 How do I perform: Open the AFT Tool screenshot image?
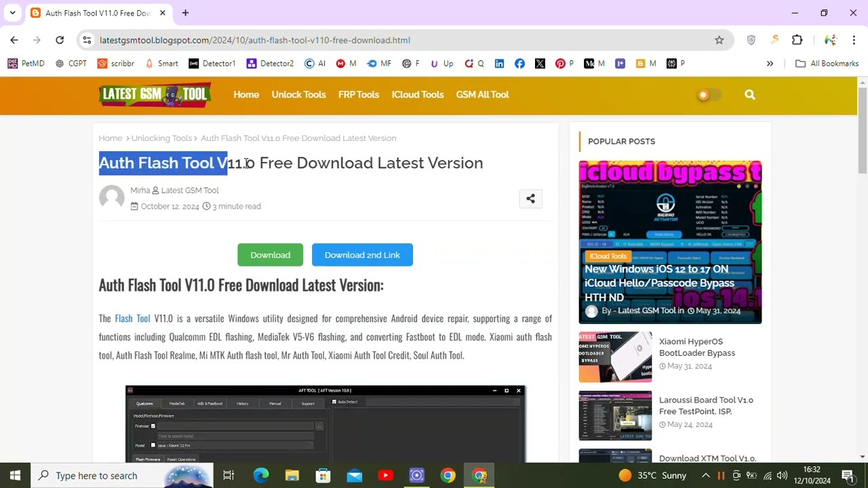pyautogui.click(x=325, y=424)
